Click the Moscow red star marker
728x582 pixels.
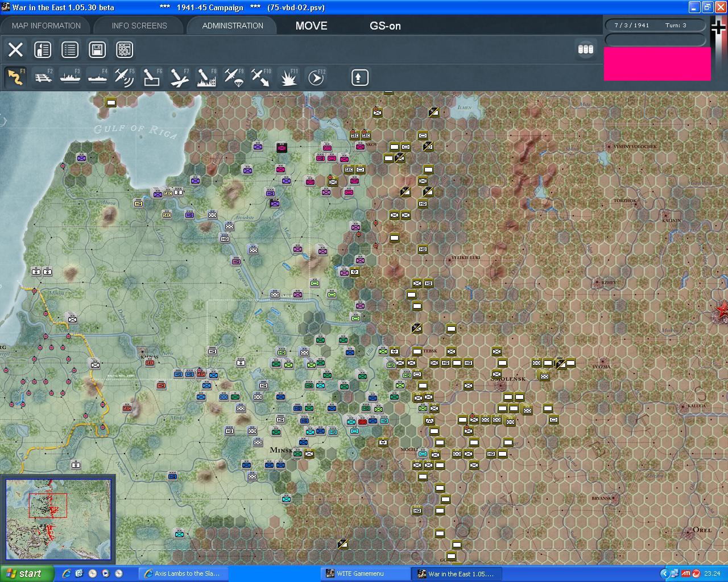722,310
